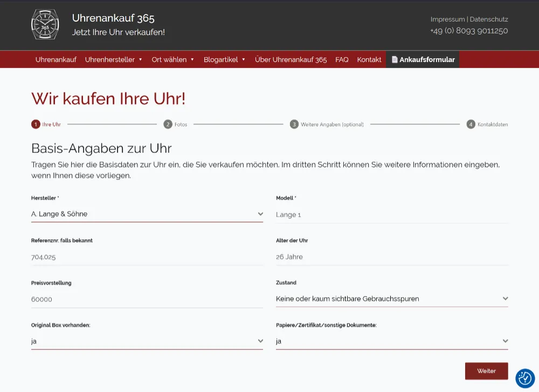Viewport: 539px width, 392px height.
Task: Open the Hersteller dropdown
Action: (x=147, y=214)
